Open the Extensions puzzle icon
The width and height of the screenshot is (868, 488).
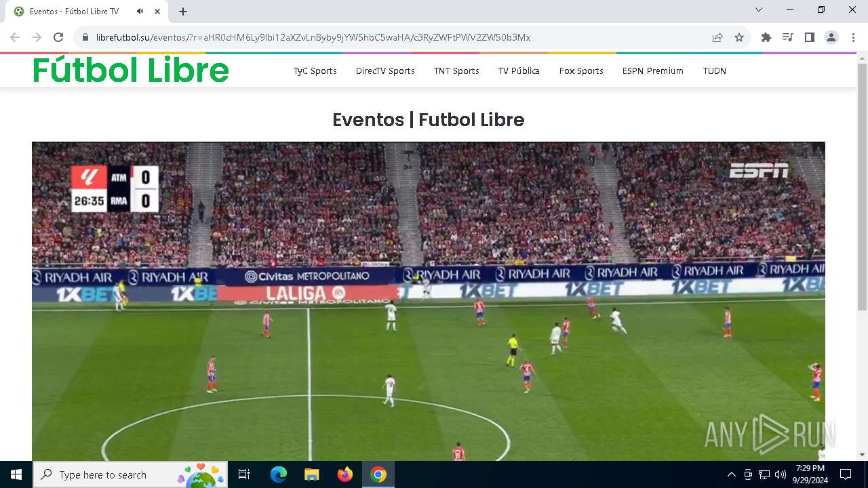[766, 37]
